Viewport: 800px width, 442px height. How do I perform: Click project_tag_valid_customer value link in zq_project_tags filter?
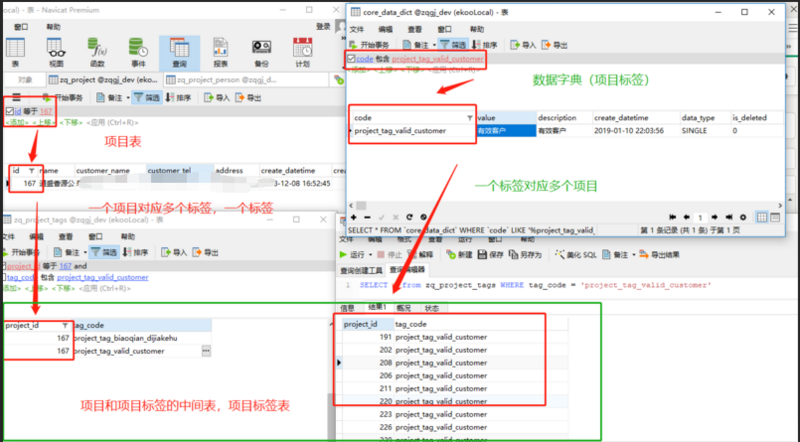point(103,277)
